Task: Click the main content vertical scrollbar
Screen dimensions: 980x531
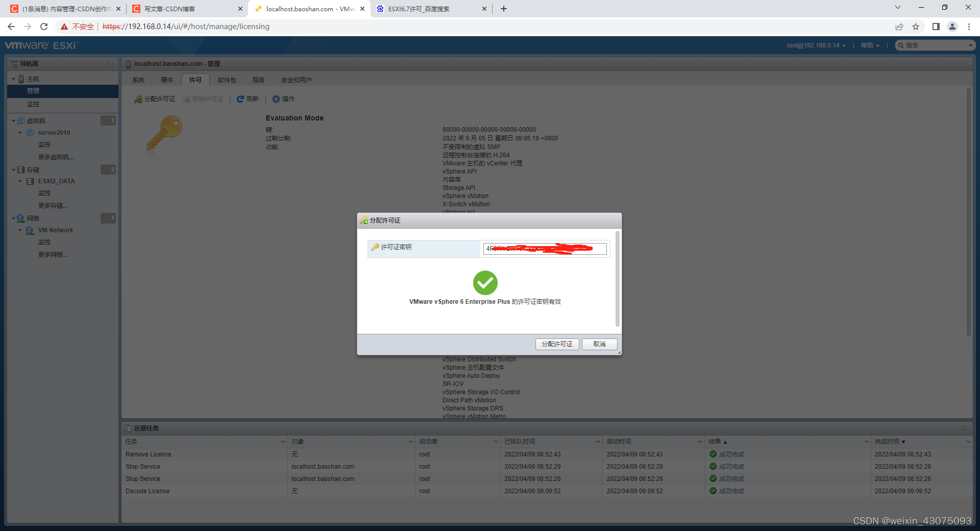Action: point(968,212)
